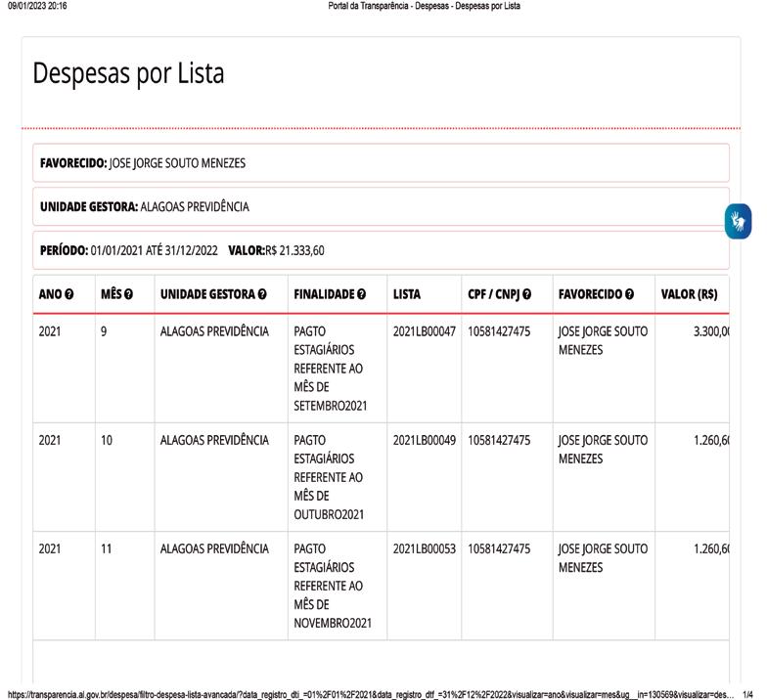Click FAVORECIDO: JOSE JORGE SOUTO MENEZES info box
The height and width of the screenshot is (700, 767).
(382, 162)
